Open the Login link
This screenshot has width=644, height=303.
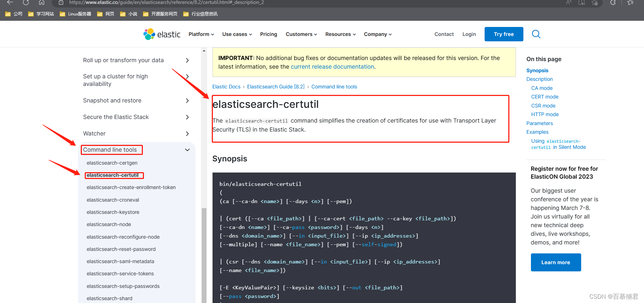(x=469, y=34)
